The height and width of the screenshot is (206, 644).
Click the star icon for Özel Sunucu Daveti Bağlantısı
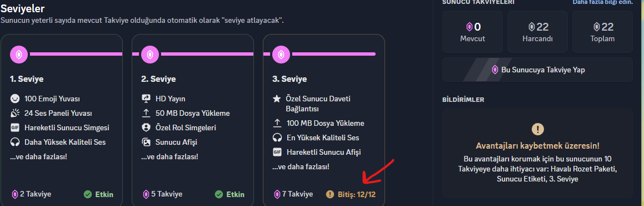click(277, 99)
